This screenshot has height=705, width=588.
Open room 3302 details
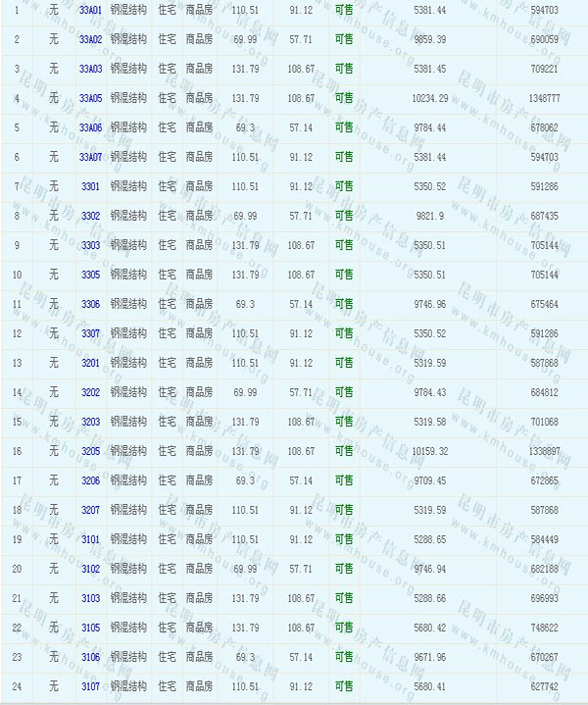coord(90,216)
